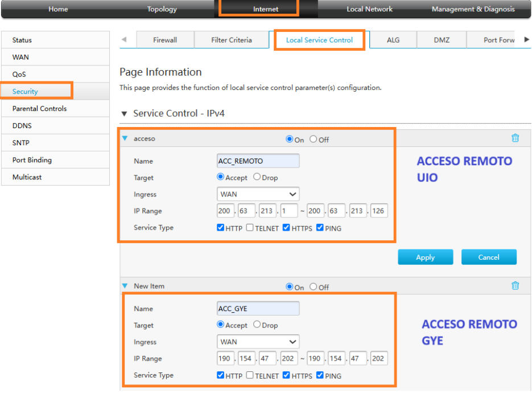Collapse the Service Control - IPv4 section
The width and height of the screenshot is (532, 397).
(x=124, y=113)
